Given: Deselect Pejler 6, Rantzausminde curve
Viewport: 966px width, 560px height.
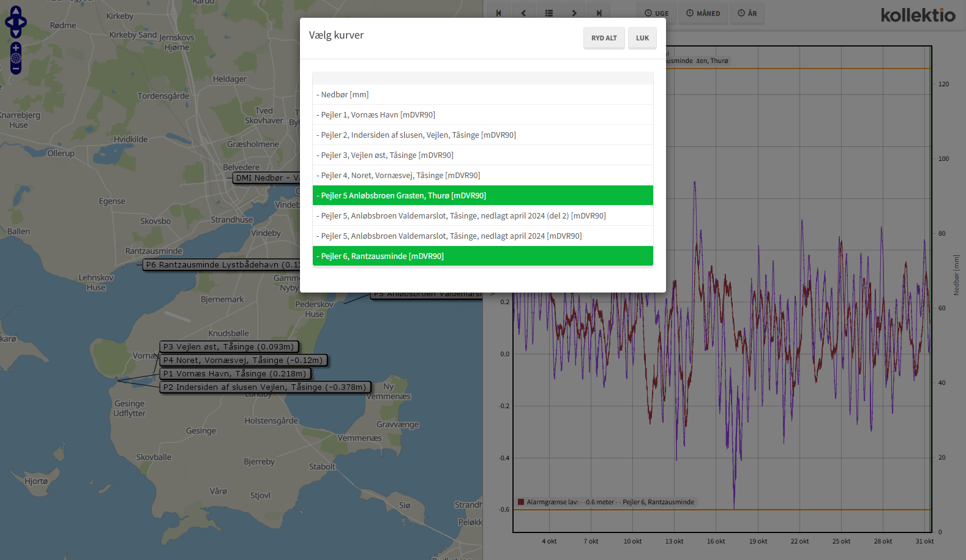Looking at the screenshot, I should click(x=482, y=256).
